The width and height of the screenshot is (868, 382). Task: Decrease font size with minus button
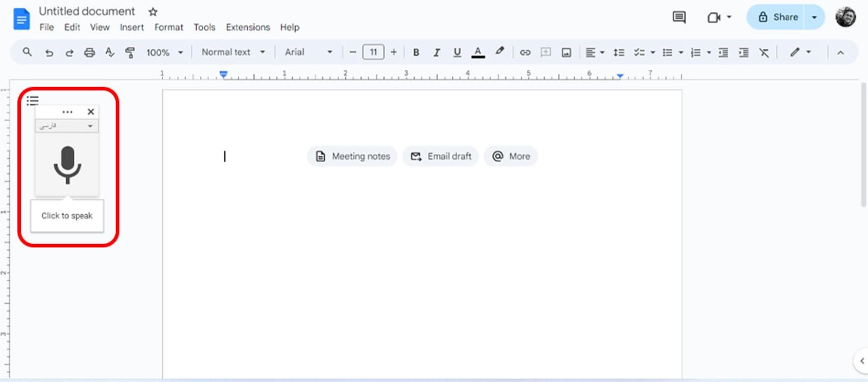353,52
